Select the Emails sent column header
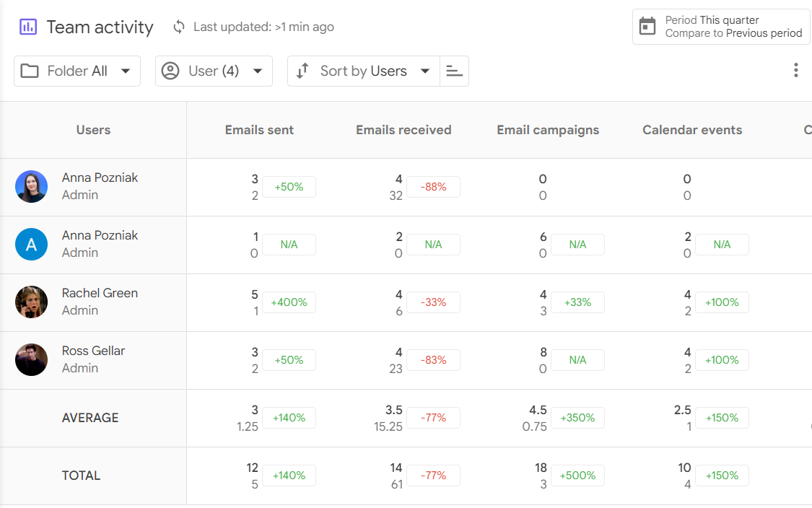This screenshot has height=508, width=812. 259,130
